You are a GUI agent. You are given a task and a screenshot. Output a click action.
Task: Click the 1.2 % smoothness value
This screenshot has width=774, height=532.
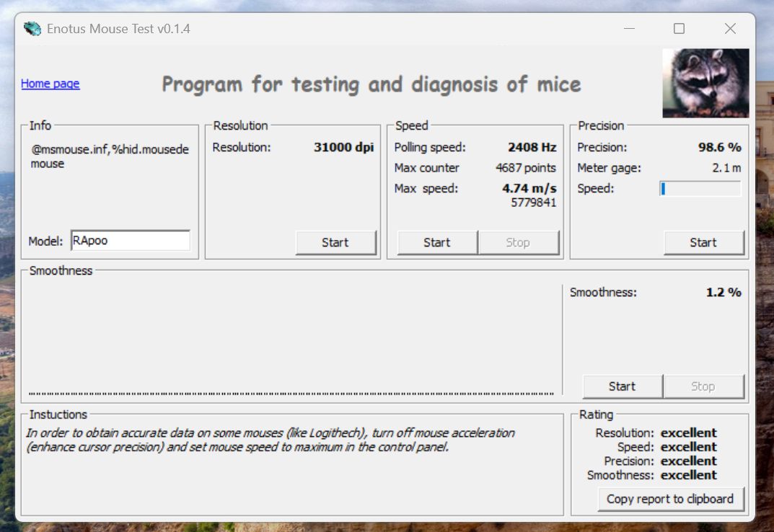pos(724,292)
